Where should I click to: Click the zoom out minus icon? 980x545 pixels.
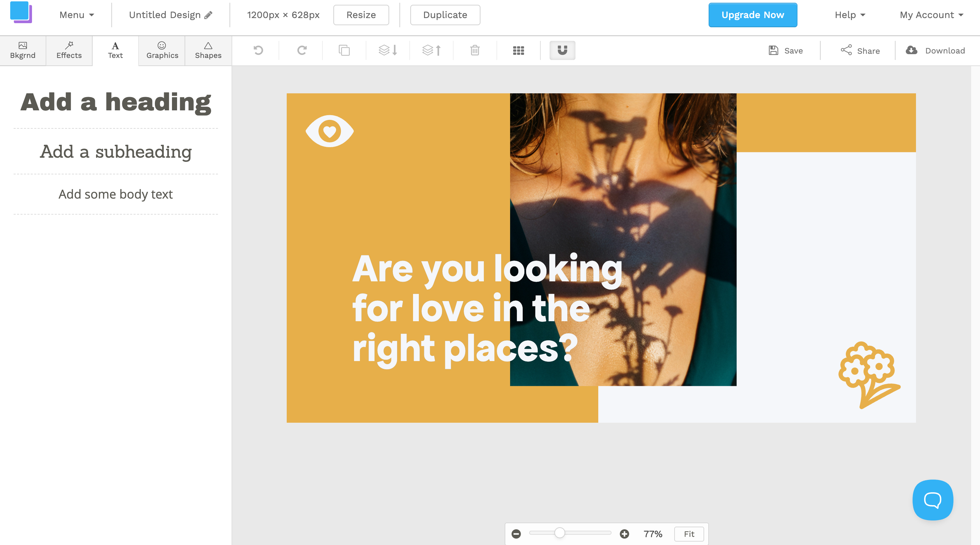click(516, 534)
